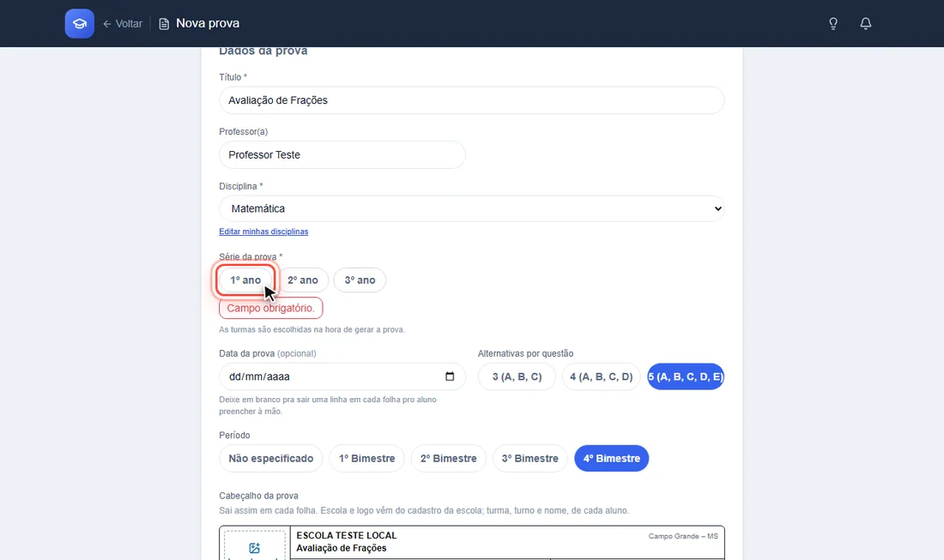Select 2º Bimestre period

tap(449, 458)
